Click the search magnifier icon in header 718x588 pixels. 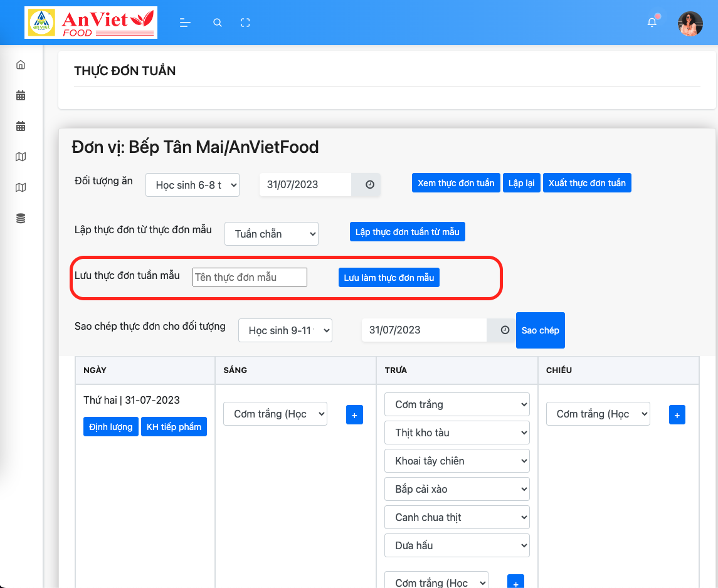218,23
